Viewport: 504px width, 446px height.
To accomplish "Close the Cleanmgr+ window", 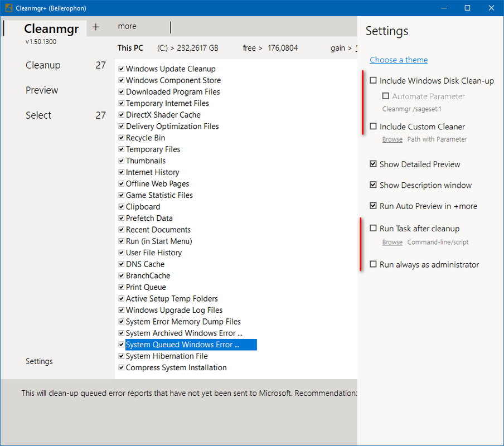I will tap(491, 8).
